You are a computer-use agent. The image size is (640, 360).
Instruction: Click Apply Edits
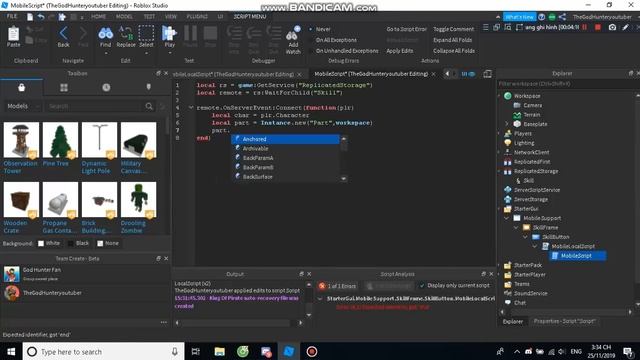400,51
